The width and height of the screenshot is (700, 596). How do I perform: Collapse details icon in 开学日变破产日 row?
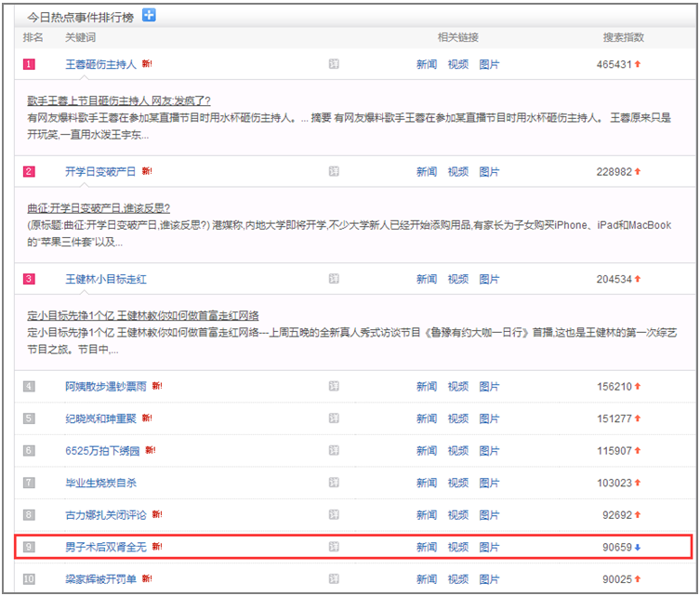334,172
